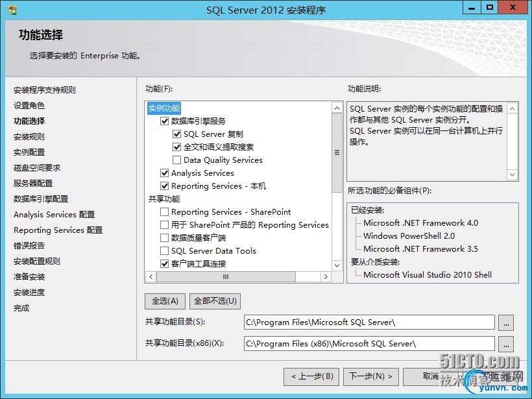Select 实例配置 step in sidebar
Screen dimensions: 532x399
29,152
